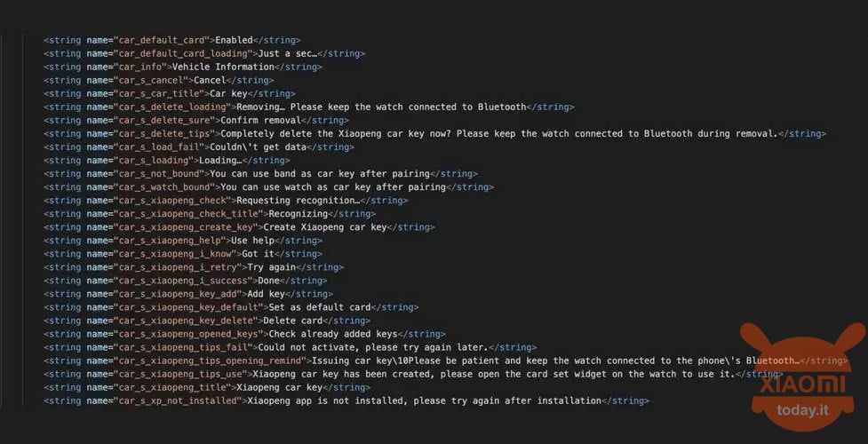
Task: Place cursor on 'Car key' text
Action: point(228,93)
